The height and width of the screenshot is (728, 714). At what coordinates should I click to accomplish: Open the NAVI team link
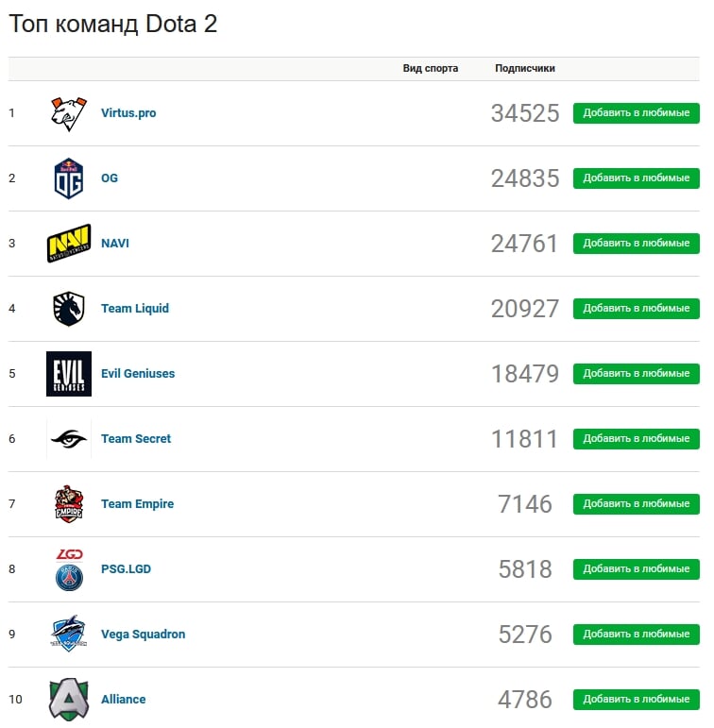pos(115,244)
